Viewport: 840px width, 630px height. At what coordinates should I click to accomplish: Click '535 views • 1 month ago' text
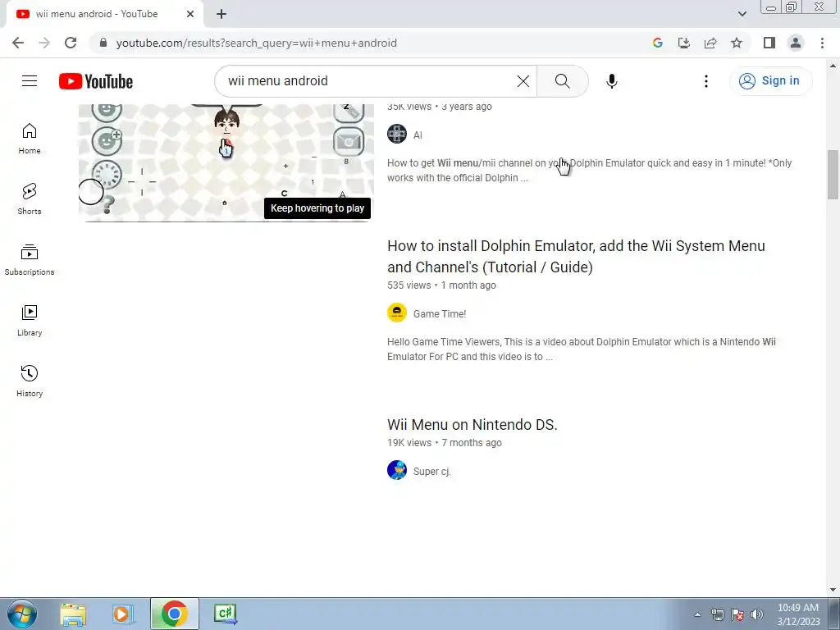pyautogui.click(x=441, y=285)
